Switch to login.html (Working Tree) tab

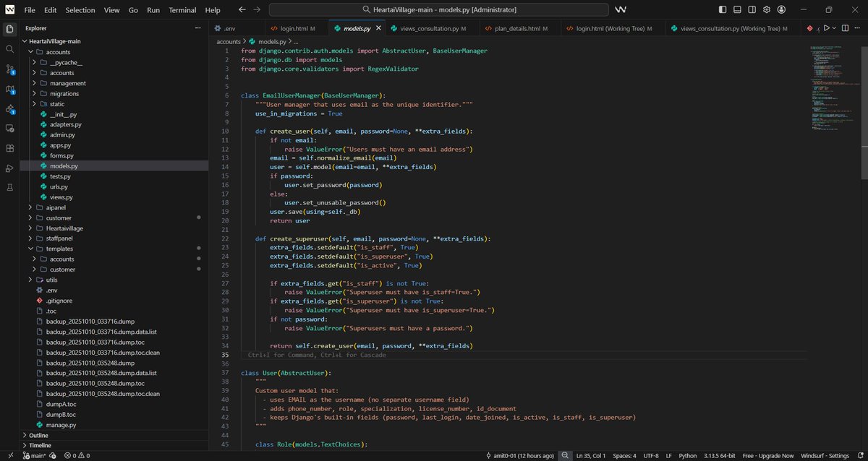pyautogui.click(x=613, y=28)
